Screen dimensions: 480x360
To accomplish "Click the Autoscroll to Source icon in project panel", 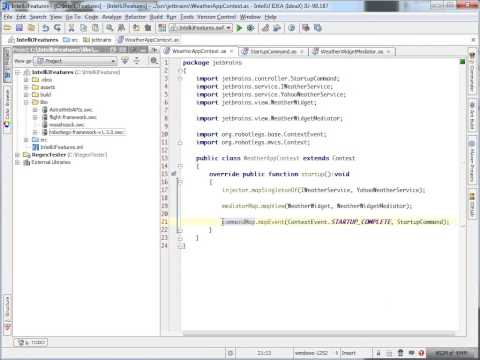I will pyautogui.click(x=125, y=61).
